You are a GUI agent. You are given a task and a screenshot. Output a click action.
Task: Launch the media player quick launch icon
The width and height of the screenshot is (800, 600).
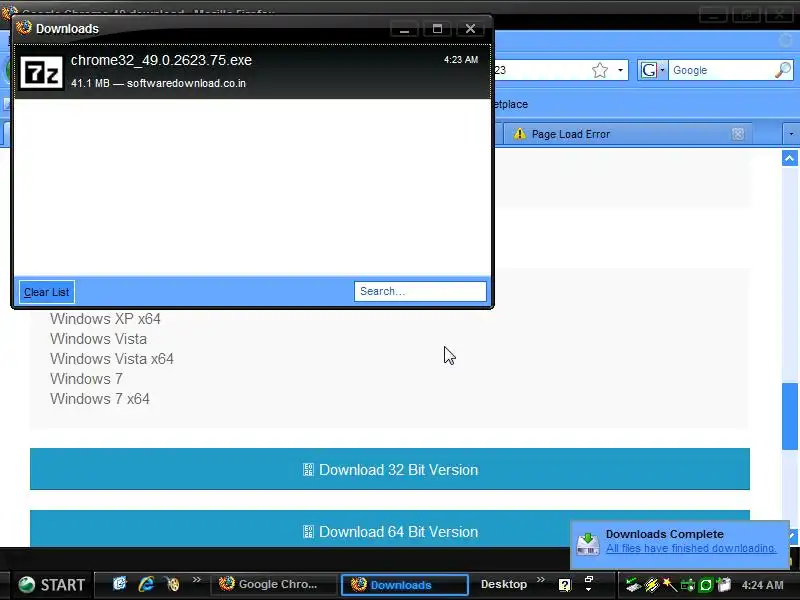tap(173, 584)
